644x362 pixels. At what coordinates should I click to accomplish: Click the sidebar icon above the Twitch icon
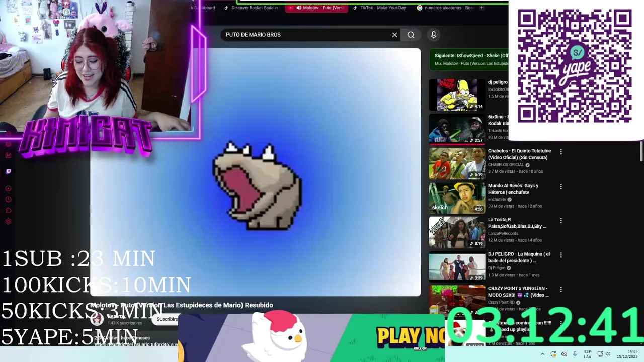tap(8, 155)
